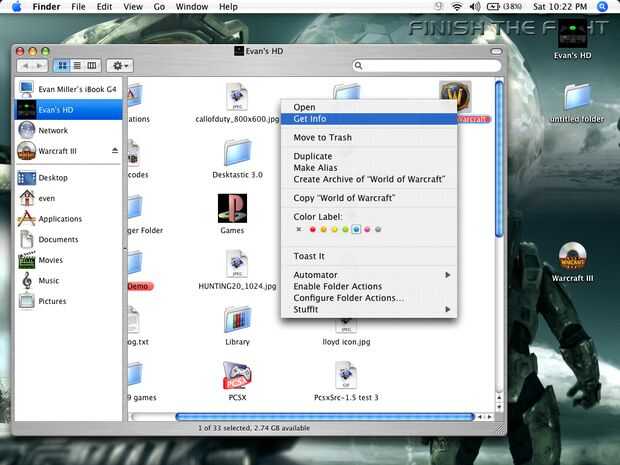The height and width of the screenshot is (465, 620).
Task: Choose Get Info from context menu
Action: [x=369, y=119]
